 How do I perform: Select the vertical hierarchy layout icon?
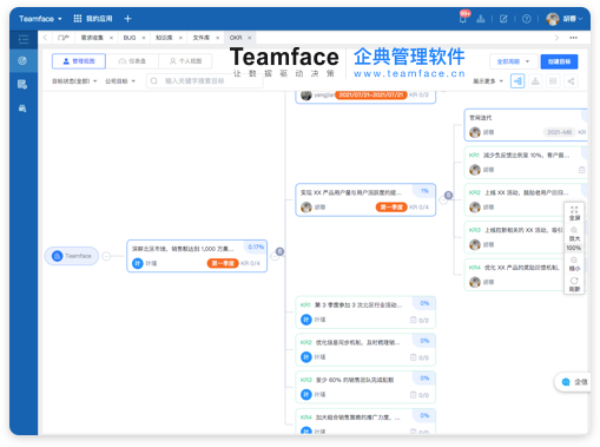click(x=535, y=81)
